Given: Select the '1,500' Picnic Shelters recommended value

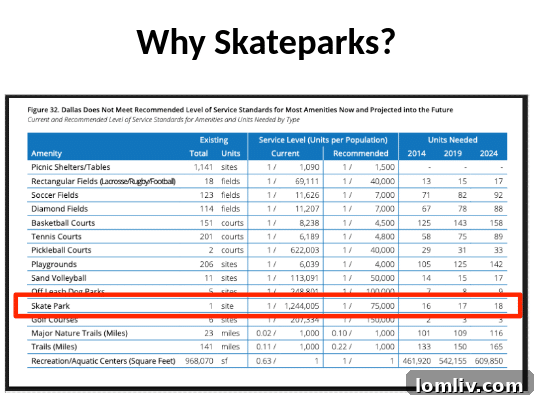Looking at the screenshot, I should click(x=385, y=167).
